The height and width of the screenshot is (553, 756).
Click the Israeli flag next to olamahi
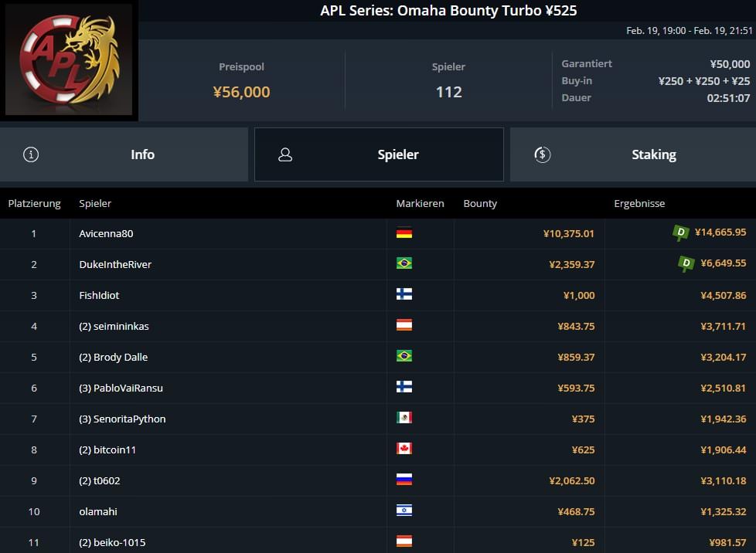pyautogui.click(x=404, y=511)
